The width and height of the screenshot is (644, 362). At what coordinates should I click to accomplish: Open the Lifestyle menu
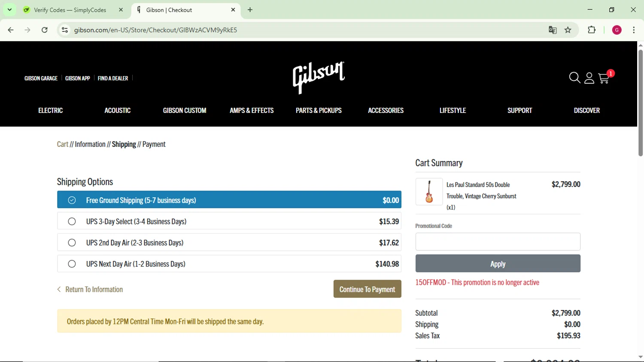[453, 110]
